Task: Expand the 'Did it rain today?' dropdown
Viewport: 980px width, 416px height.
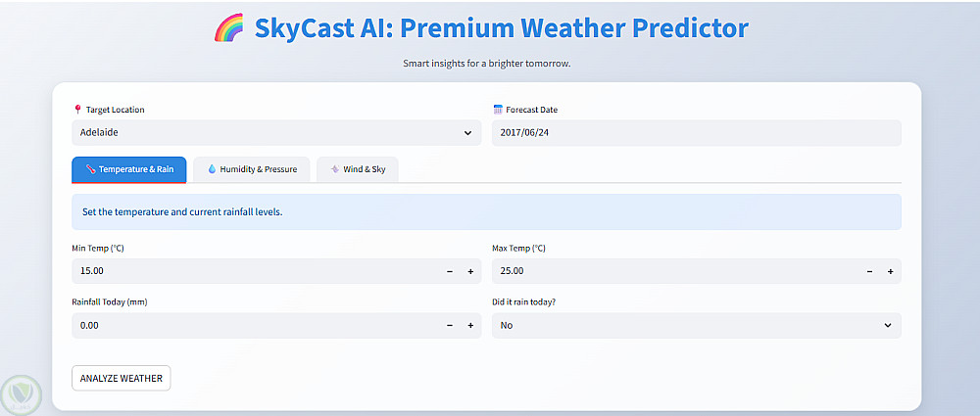Action: (696, 325)
